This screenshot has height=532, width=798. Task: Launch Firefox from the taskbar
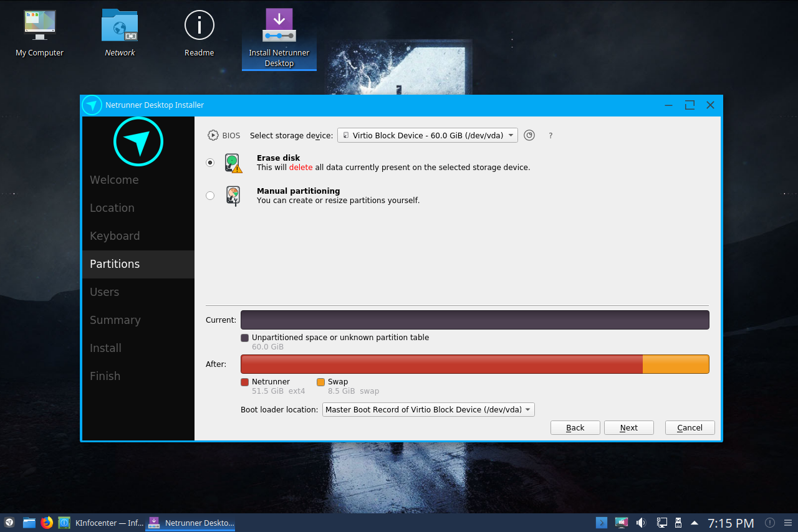tap(47, 523)
